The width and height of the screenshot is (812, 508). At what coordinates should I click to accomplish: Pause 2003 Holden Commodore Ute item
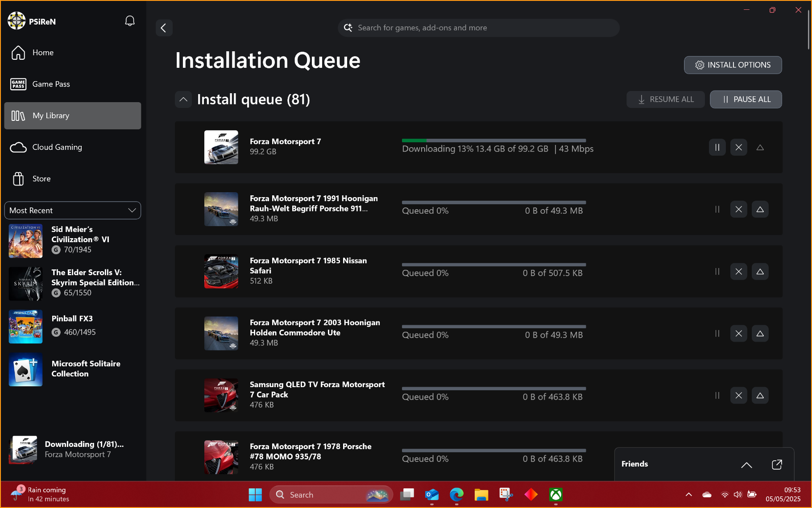pos(717,333)
